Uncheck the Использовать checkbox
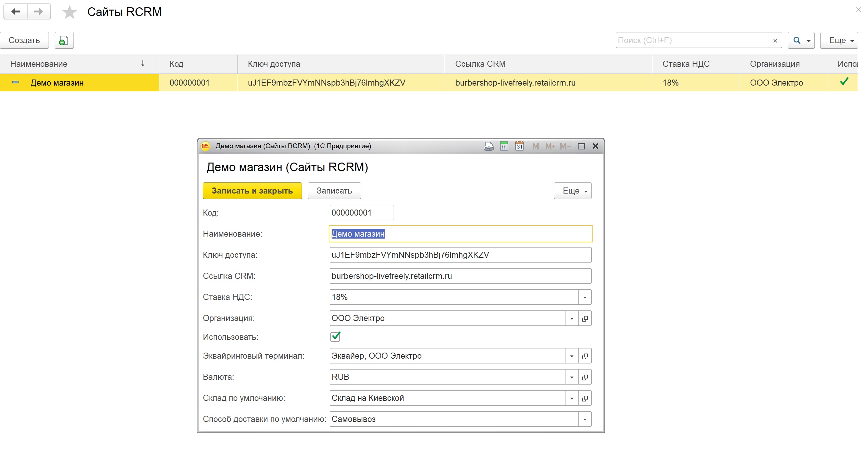868x473 pixels. click(335, 336)
